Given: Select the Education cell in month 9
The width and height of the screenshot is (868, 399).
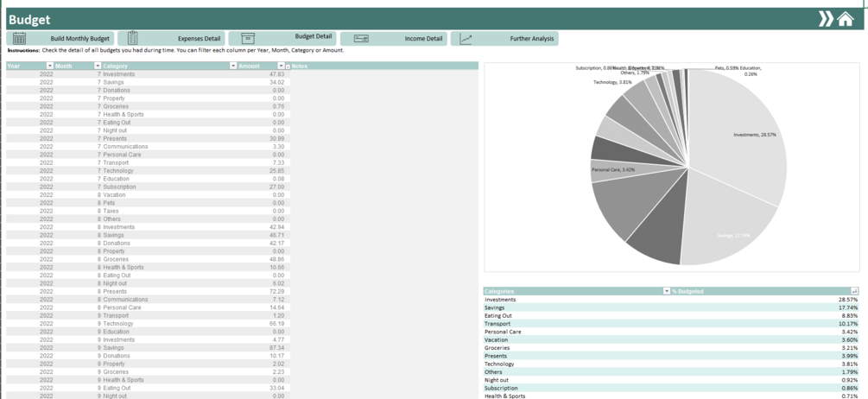Looking at the screenshot, I should point(169,332).
